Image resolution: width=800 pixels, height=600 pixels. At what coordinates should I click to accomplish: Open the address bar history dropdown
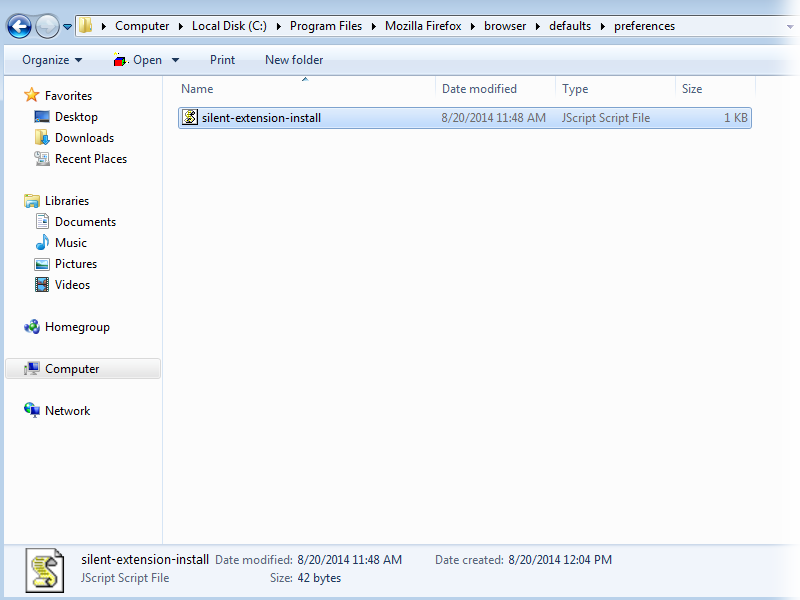[x=790, y=27]
